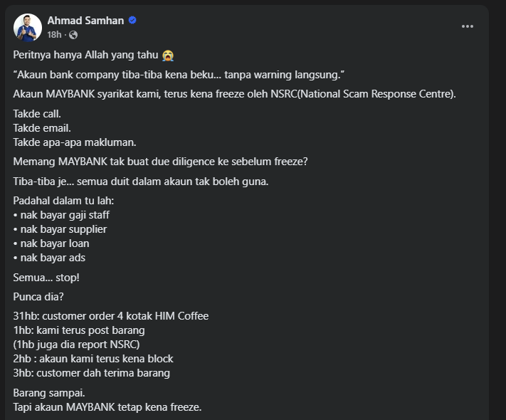Click the "Barang sampai." line
This screenshot has width=506, height=420.
(x=48, y=392)
